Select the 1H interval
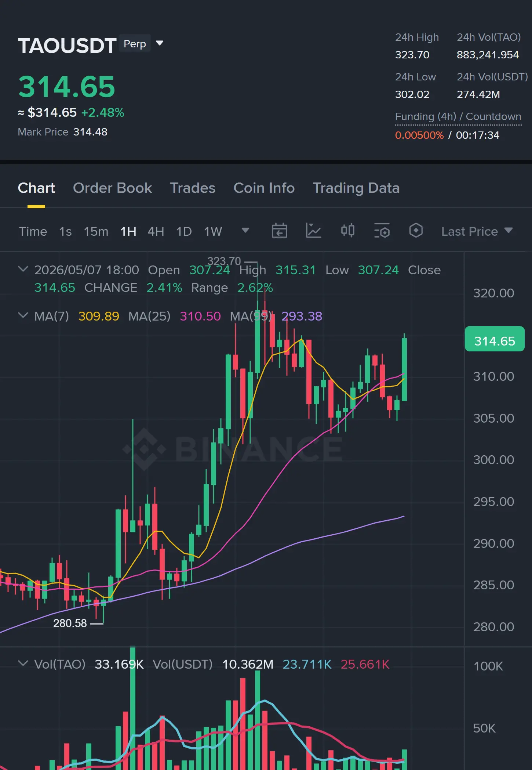 128,231
